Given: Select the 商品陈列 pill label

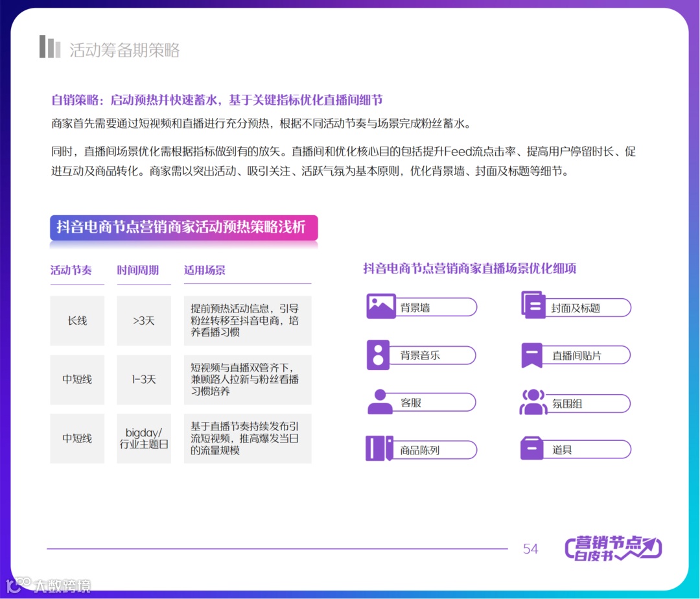Looking at the screenshot, I should (435, 450).
